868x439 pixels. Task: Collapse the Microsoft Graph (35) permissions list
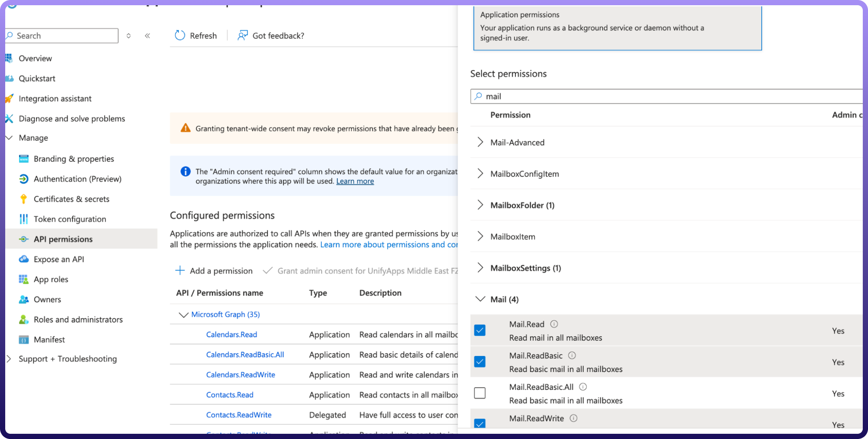(x=184, y=314)
